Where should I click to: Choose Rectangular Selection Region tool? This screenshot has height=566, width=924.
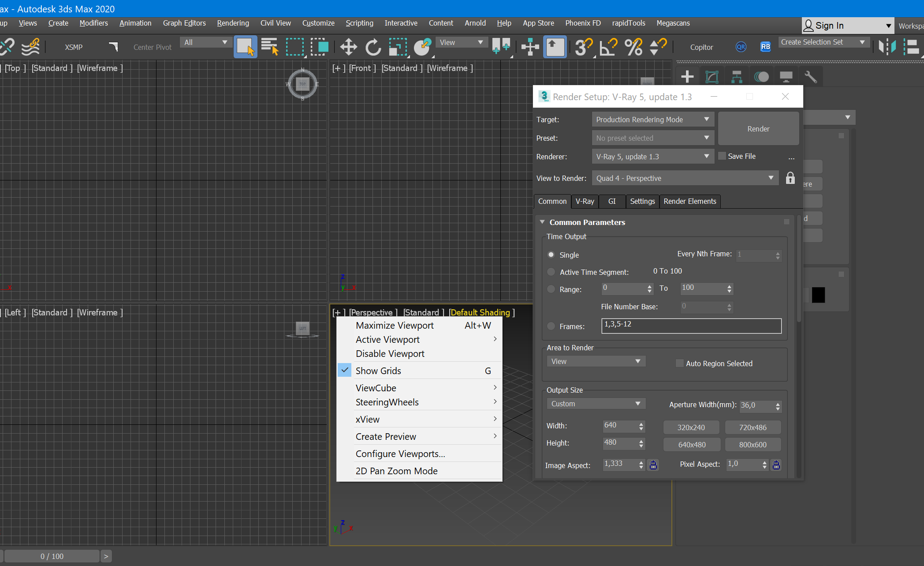click(295, 47)
